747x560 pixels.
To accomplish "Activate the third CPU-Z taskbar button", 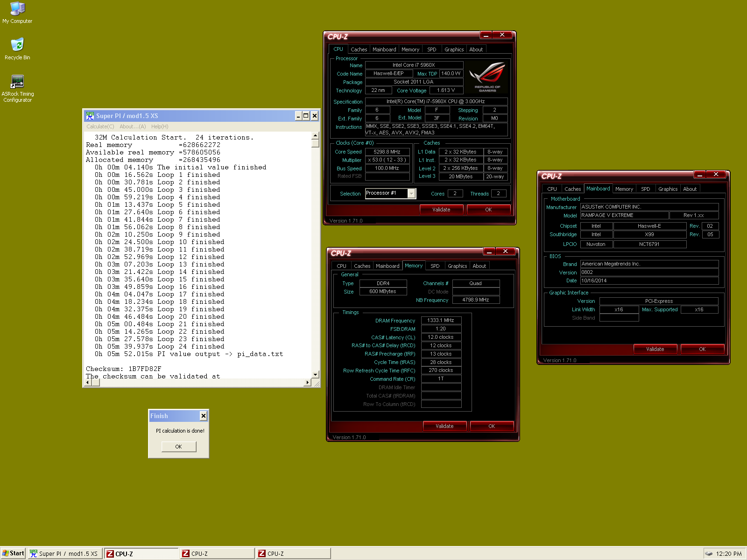I will [x=293, y=553].
